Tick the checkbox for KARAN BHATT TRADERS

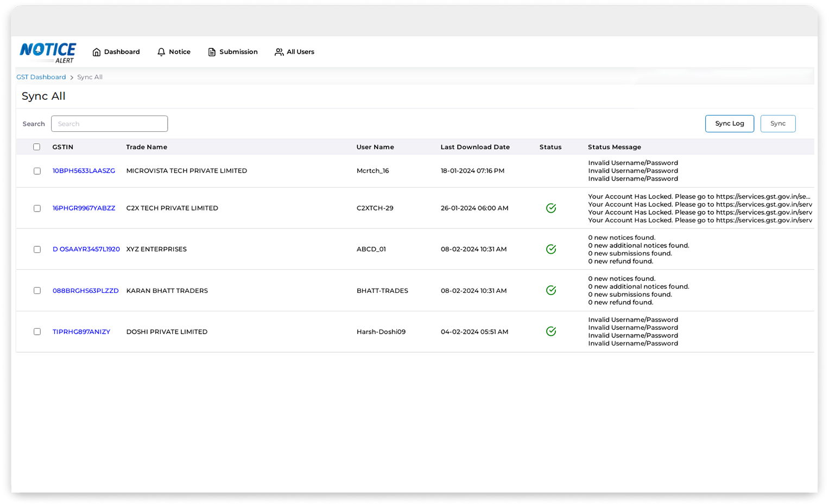37,291
